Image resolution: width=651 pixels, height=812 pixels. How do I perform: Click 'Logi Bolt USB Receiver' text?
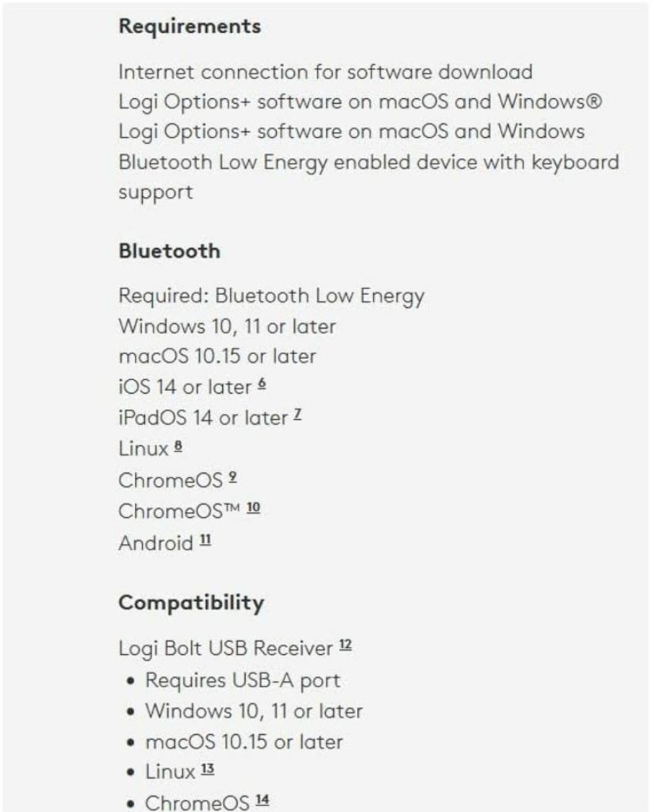pyautogui.click(x=225, y=648)
